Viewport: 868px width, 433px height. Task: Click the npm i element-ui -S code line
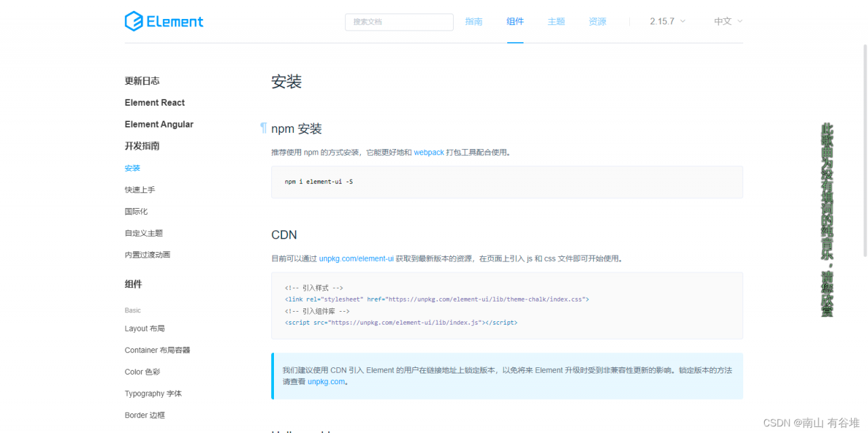(x=319, y=182)
